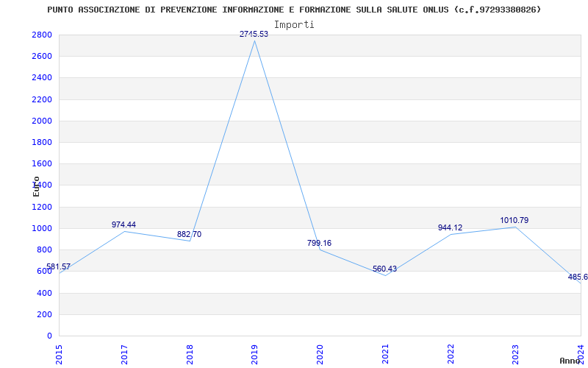
Task: Click the 560.43 data label
Action: click(x=384, y=269)
